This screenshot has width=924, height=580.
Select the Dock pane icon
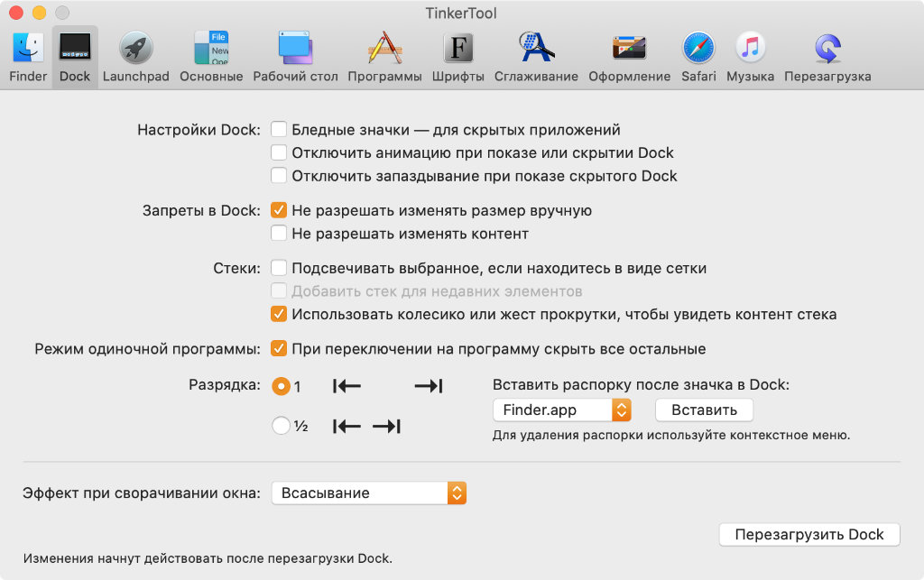pyautogui.click(x=75, y=57)
